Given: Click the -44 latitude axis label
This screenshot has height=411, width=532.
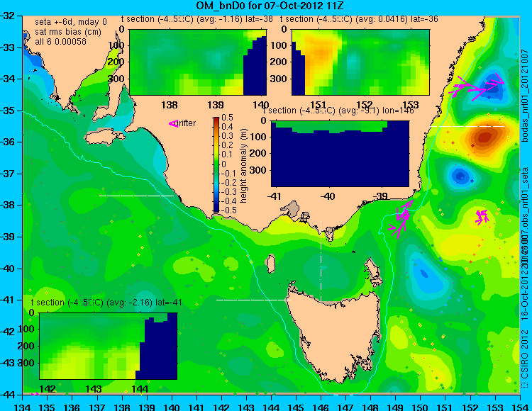Looking at the screenshot, I should 7,395.
